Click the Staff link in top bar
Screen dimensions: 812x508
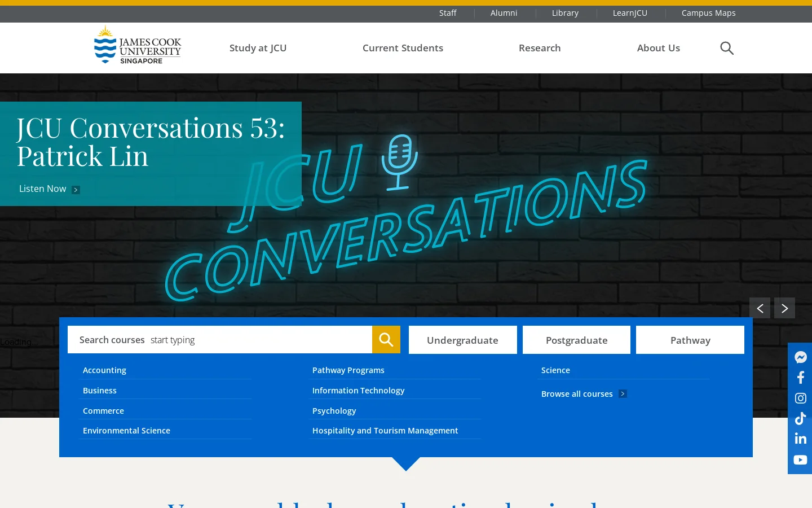448,13
